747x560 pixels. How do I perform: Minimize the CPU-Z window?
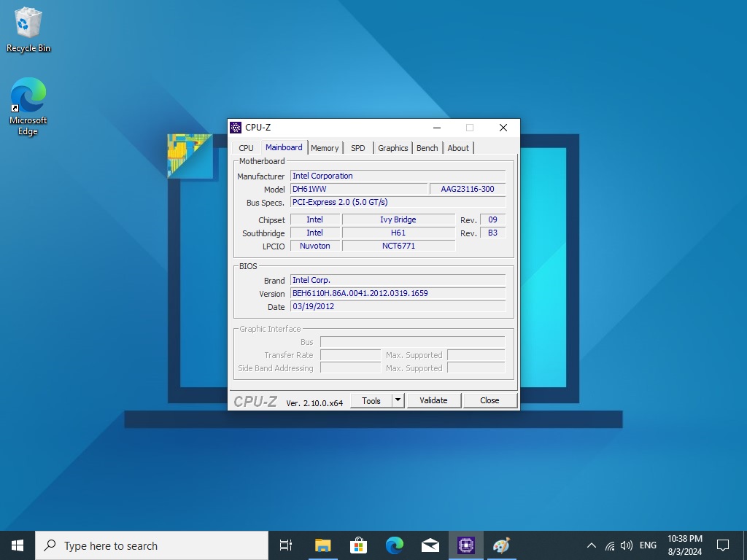point(437,128)
